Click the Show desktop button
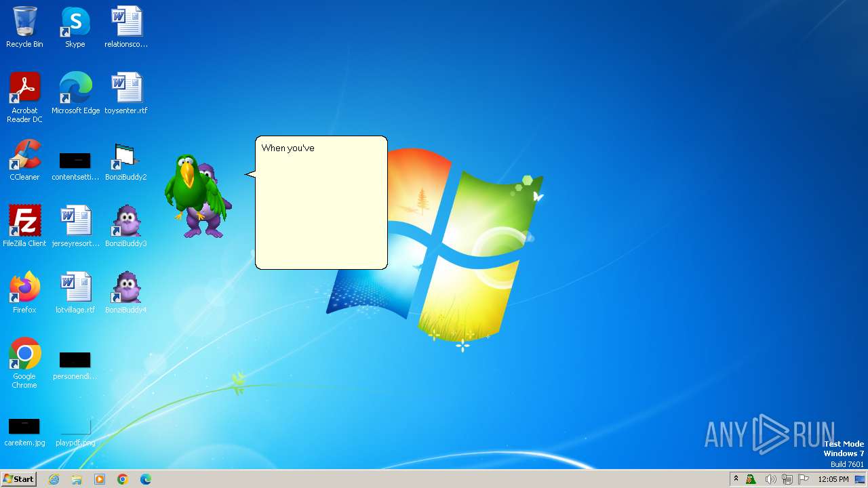The width and height of the screenshot is (868, 488). (861, 479)
